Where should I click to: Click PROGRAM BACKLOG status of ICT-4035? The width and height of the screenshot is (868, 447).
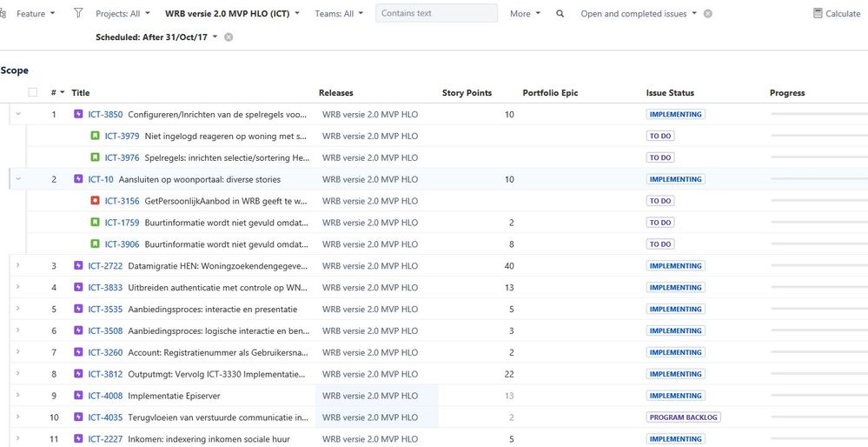(x=683, y=417)
